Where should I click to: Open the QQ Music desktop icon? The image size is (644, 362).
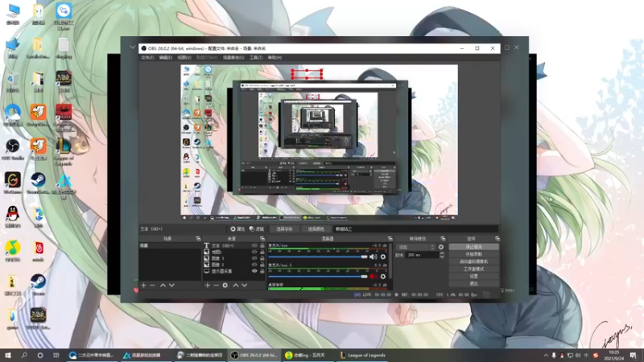[x=13, y=250]
